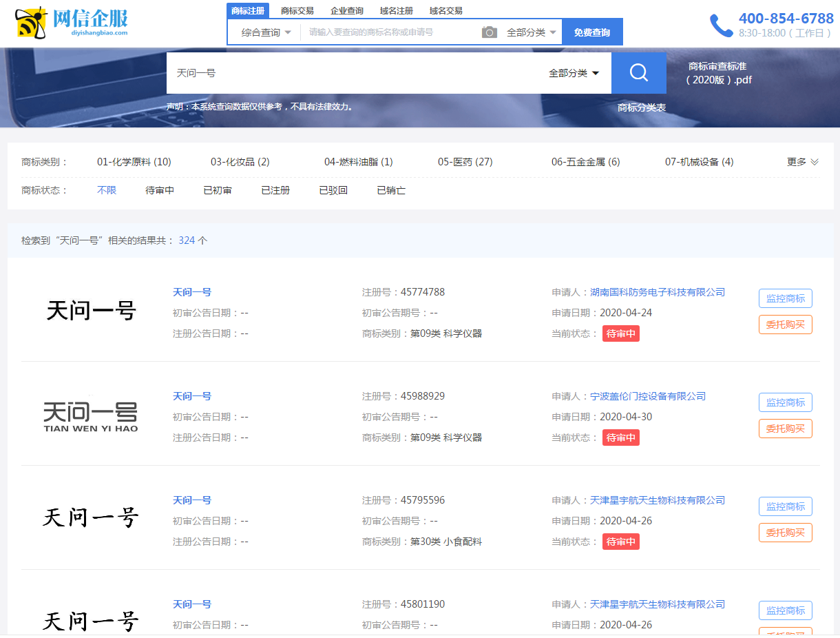Open 天问一号 title of registration 45795596
Image resolution: width=840 pixels, height=638 pixels.
(x=192, y=500)
